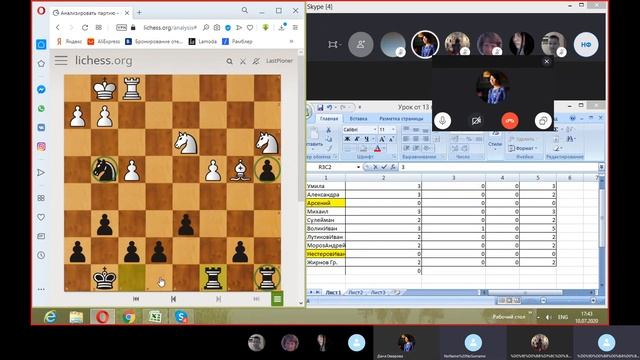
Task: Open the Формат cells dropdown
Action: tap(523, 148)
